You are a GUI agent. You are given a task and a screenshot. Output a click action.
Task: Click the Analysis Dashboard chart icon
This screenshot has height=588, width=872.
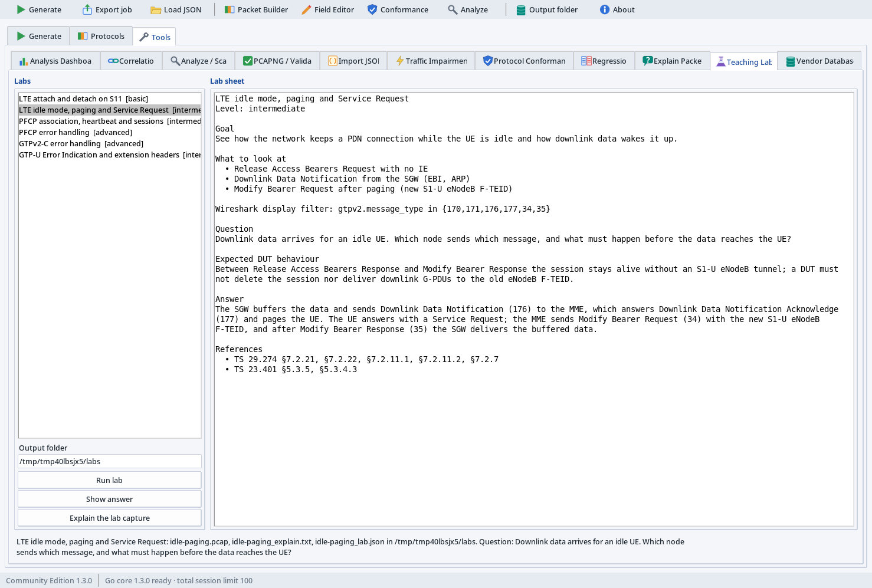point(24,61)
